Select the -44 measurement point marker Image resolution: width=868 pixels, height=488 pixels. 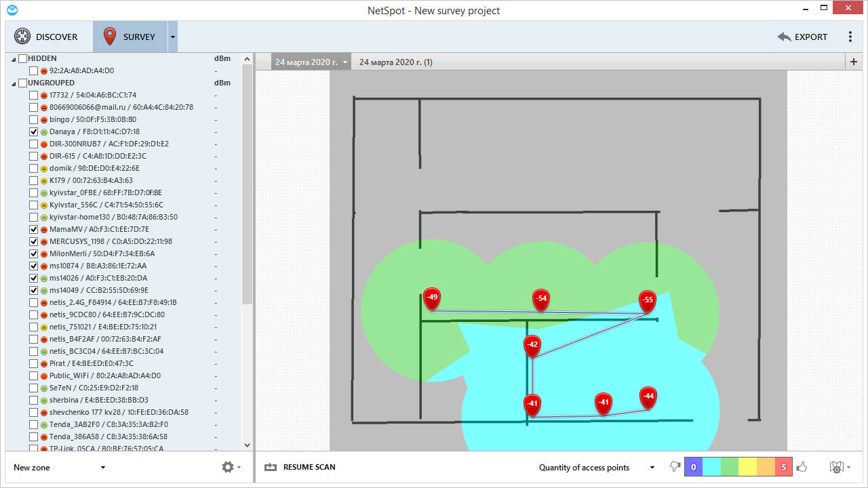(648, 398)
